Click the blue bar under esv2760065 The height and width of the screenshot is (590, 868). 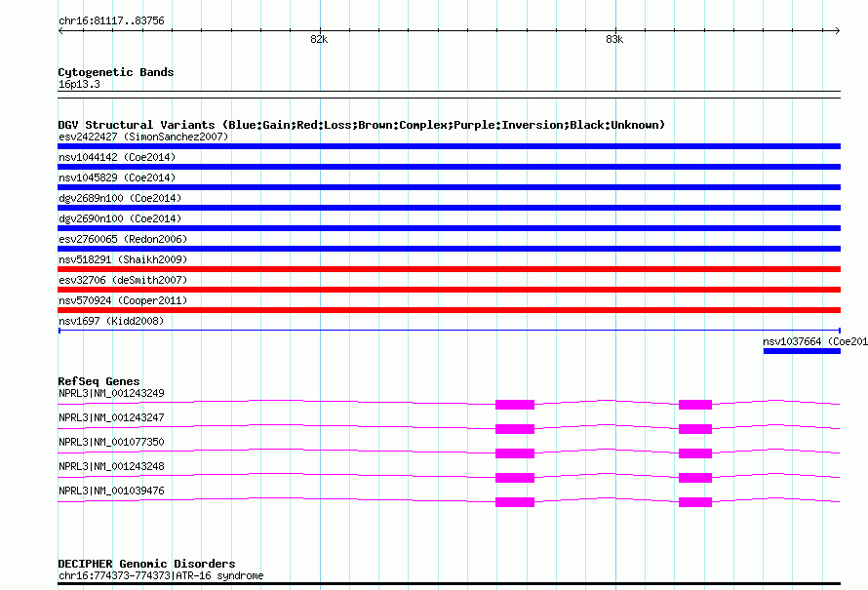pos(449,249)
